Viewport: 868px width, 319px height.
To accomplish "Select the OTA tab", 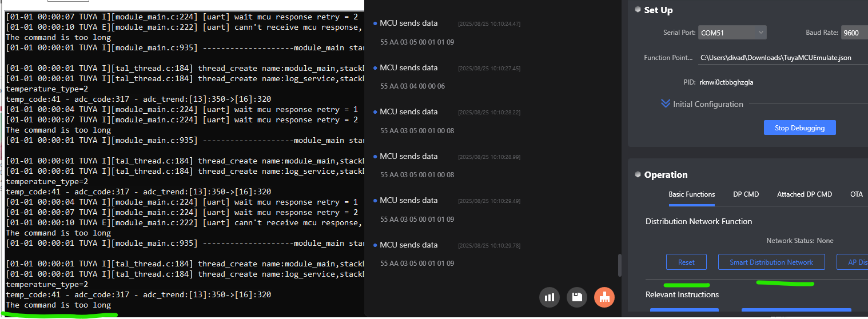I will [x=856, y=194].
